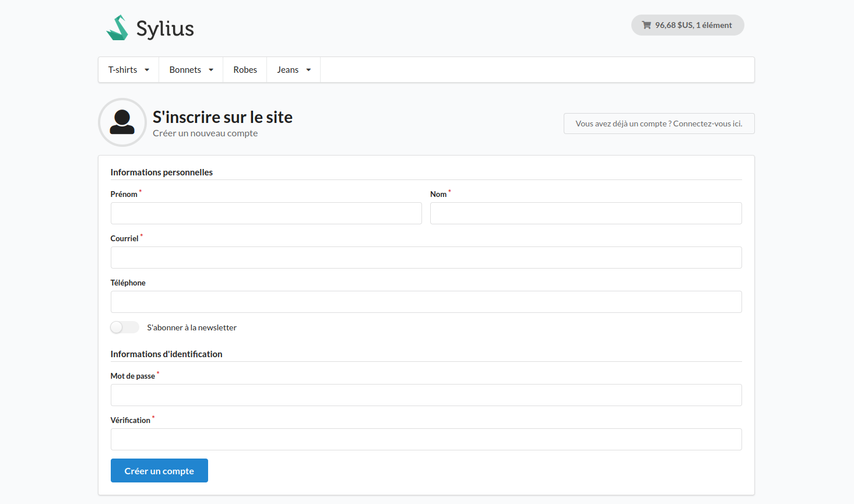This screenshot has height=504, width=854.
Task: Open the Robes category
Action: [245, 70]
